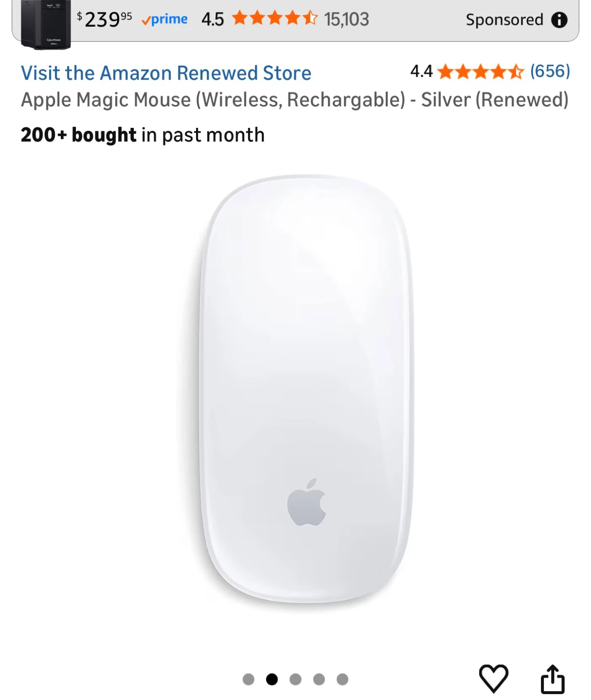Viewport: 591px width, 700px height.
Task: Tap the $239.95 sponsored price
Action: pos(105,19)
